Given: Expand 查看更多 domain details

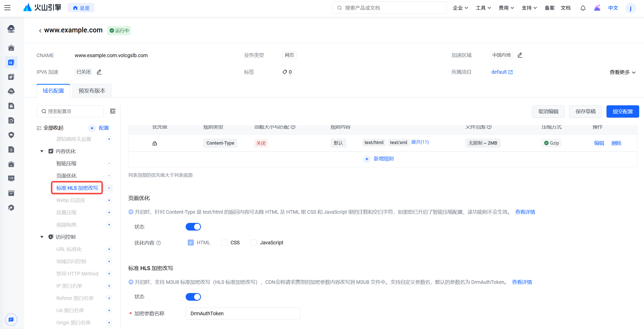Looking at the screenshot, I should coord(622,72).
